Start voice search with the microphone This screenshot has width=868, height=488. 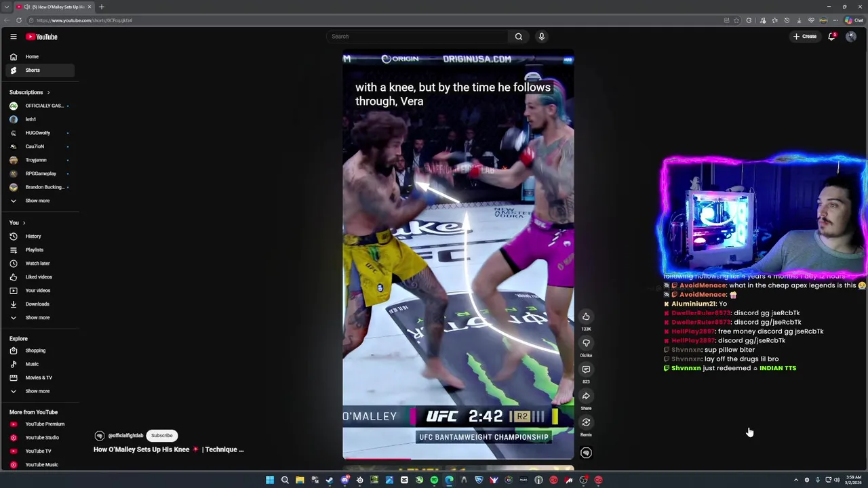click(541, 37)
